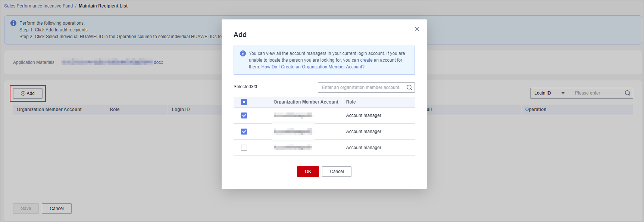Uncheck the second account manager row
This screenshot has width=644, height=222.
[x=244, y=132]
